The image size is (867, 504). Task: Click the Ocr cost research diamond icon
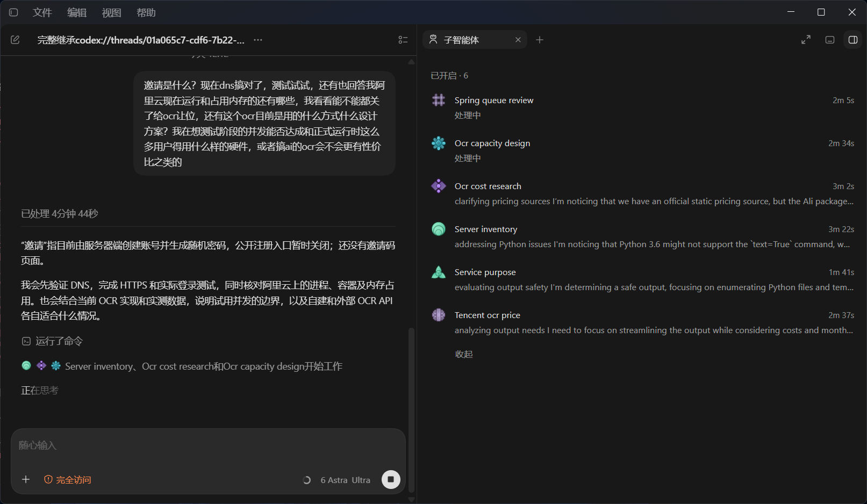pos(439,186)
